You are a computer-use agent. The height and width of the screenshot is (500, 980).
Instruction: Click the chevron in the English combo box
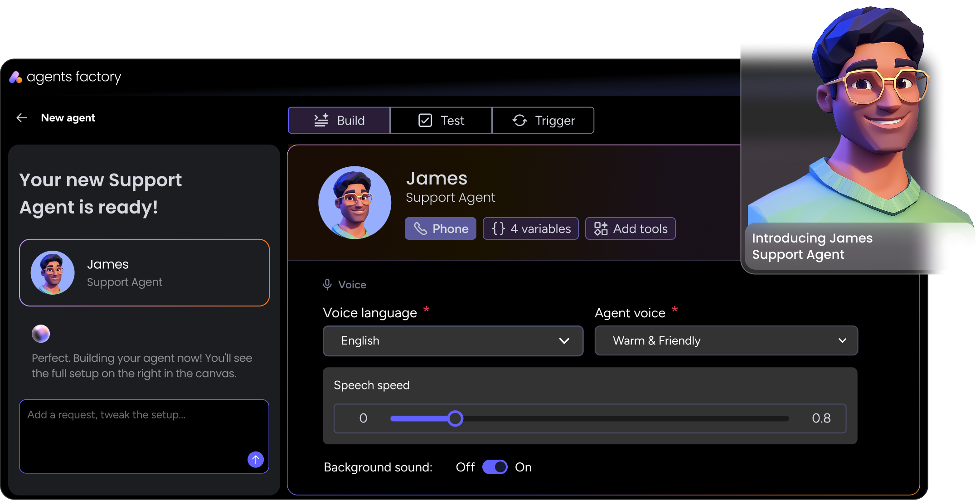coord(564,341)
